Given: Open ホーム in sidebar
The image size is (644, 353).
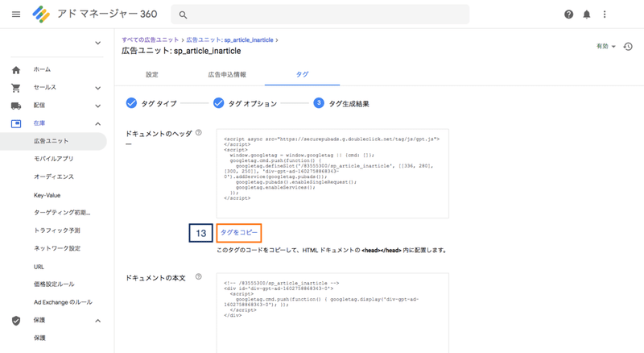Looking at the screenshot, I should click(x=42, y=69).
